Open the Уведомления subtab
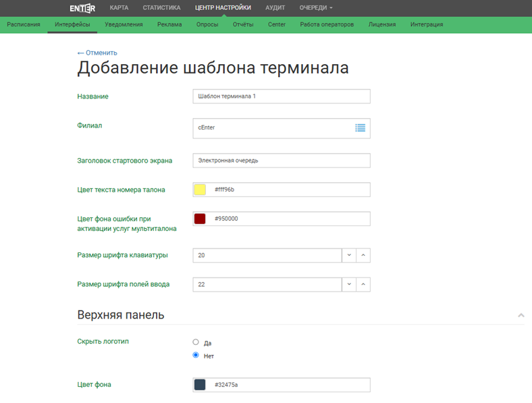Viewport: 532px width, 403px height. 124,24
